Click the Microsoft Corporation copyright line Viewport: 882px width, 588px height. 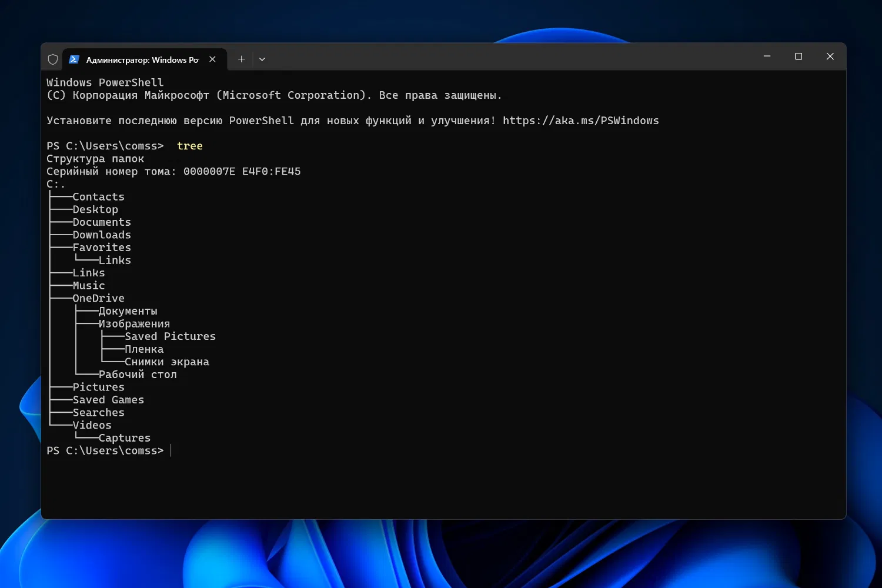[274, 95]
